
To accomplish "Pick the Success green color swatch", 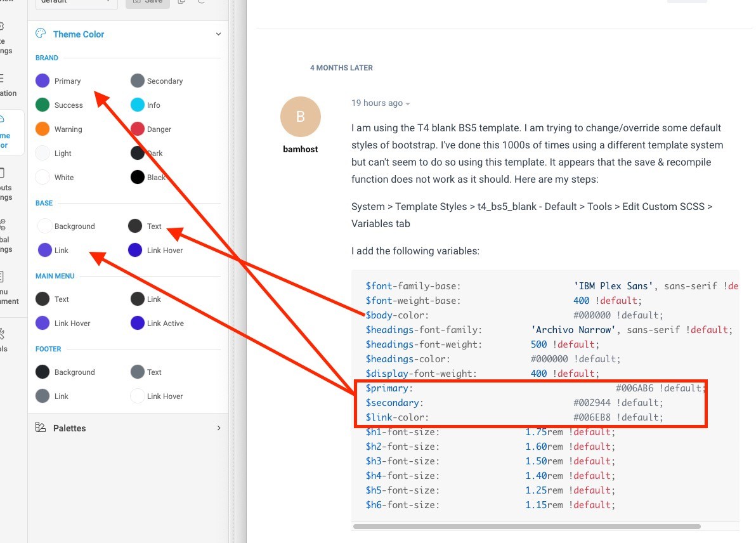I will (42, 105).
